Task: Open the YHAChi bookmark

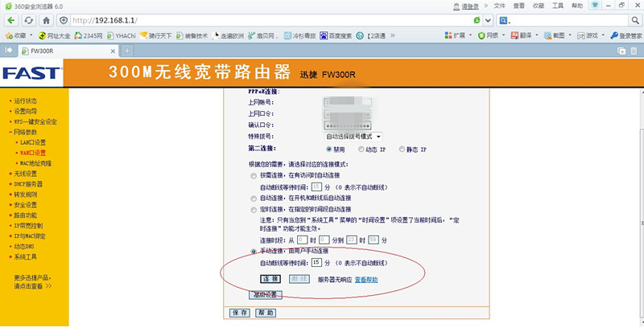Action: (122, 35)
